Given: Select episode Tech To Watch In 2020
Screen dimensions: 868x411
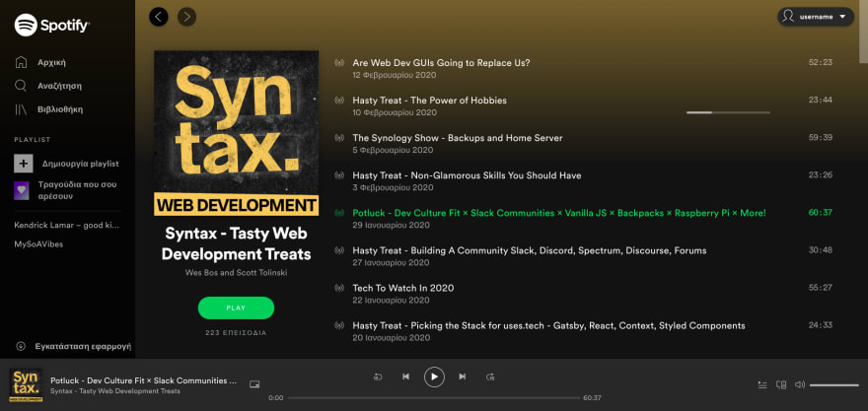Looking at the screenshot, I should pos(403,288).
